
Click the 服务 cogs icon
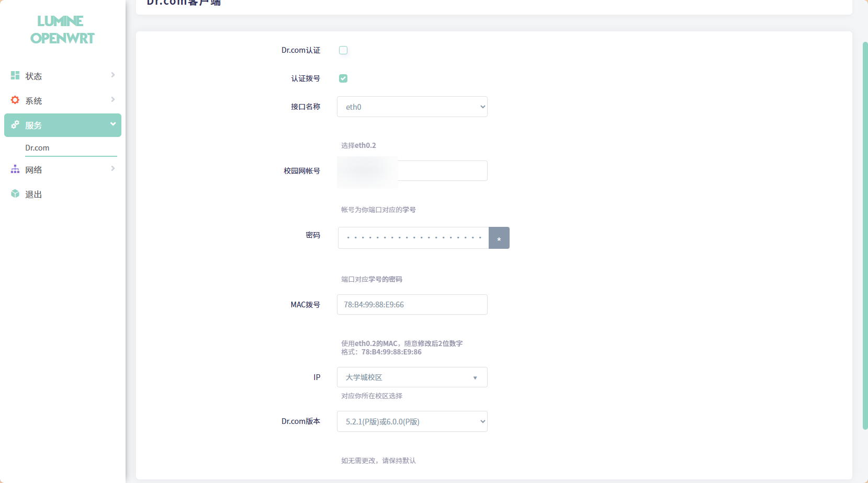(x=15, y=125)
